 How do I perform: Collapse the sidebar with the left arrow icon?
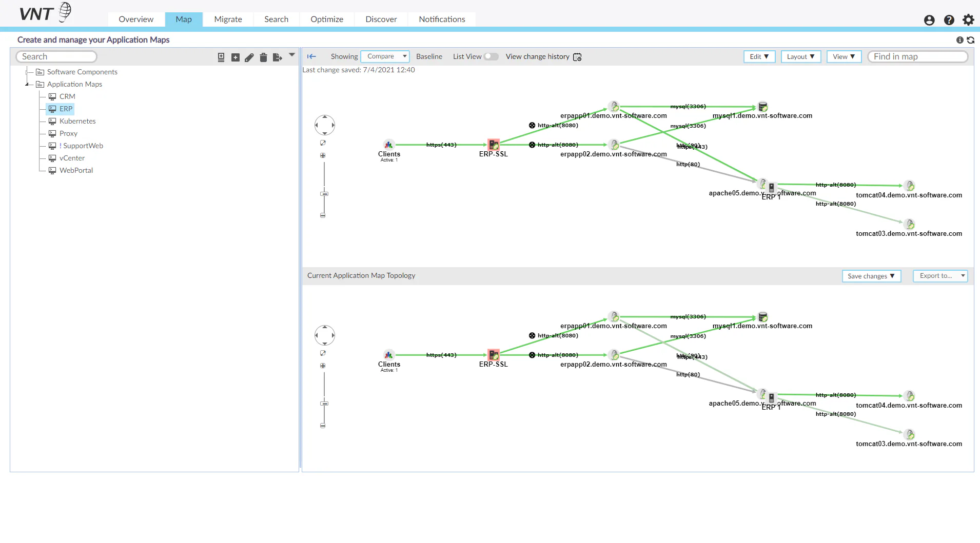coord(311,57)
